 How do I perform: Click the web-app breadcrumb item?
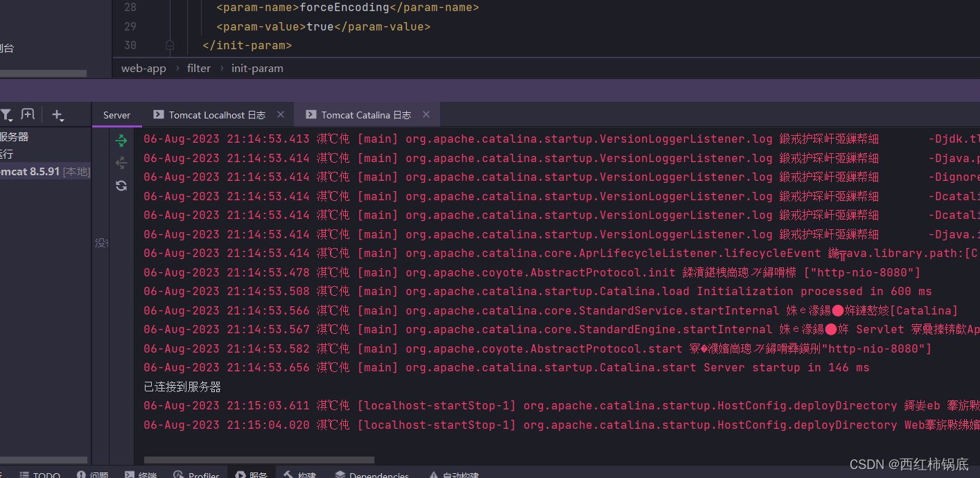click(143, 68)
